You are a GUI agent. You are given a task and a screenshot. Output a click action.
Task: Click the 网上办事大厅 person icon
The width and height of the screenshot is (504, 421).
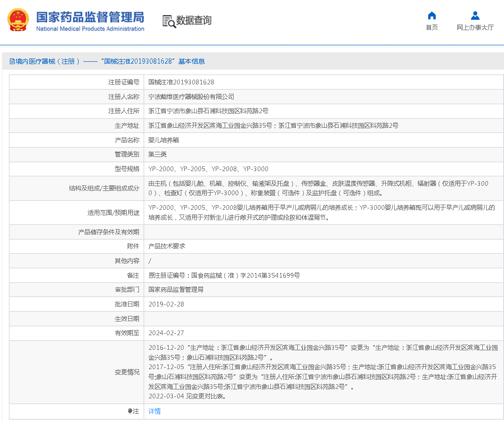pos(474,15)
